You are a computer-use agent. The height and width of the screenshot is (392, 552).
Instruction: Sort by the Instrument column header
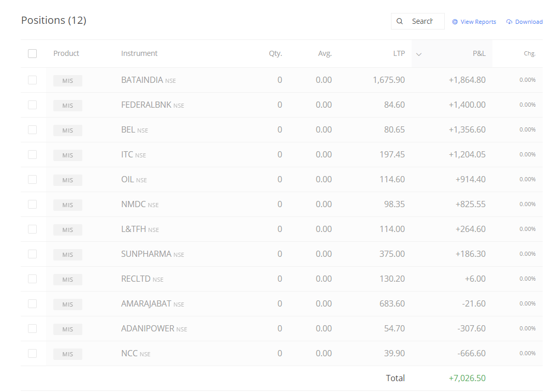tap(139, 53)
